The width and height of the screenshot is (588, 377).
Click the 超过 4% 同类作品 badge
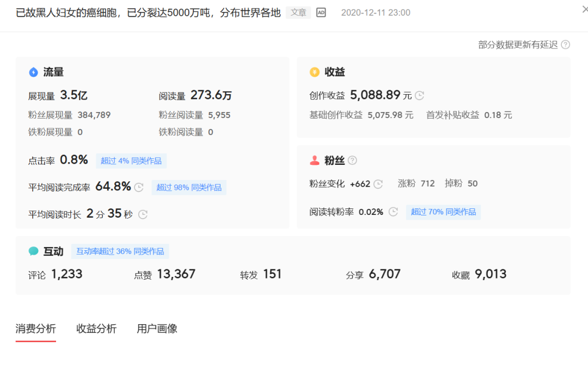(131, 161)
